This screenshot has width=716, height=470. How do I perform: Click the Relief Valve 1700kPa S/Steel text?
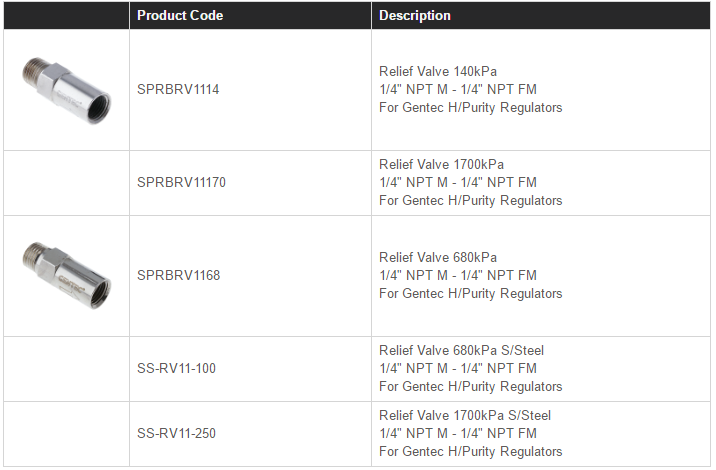[x=465, y=416]
